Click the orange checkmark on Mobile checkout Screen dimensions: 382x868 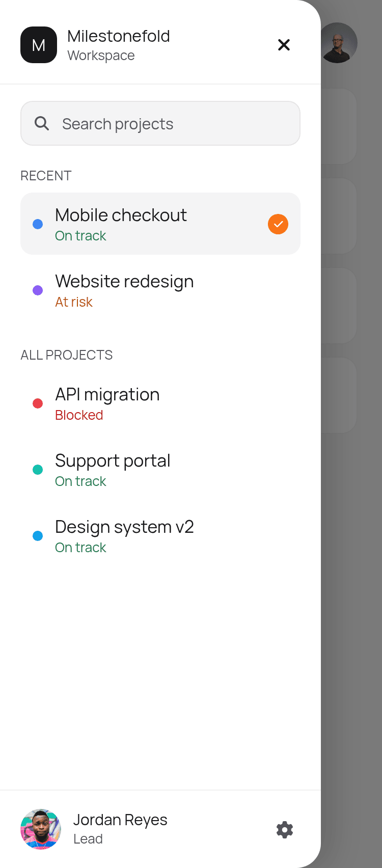tap(278, 224)
